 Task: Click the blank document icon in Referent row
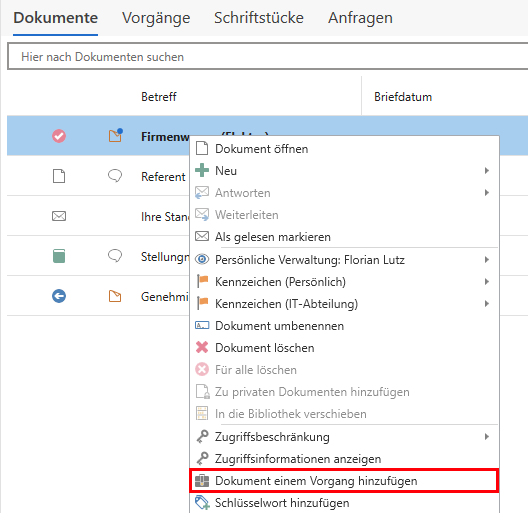pos(59,176)
